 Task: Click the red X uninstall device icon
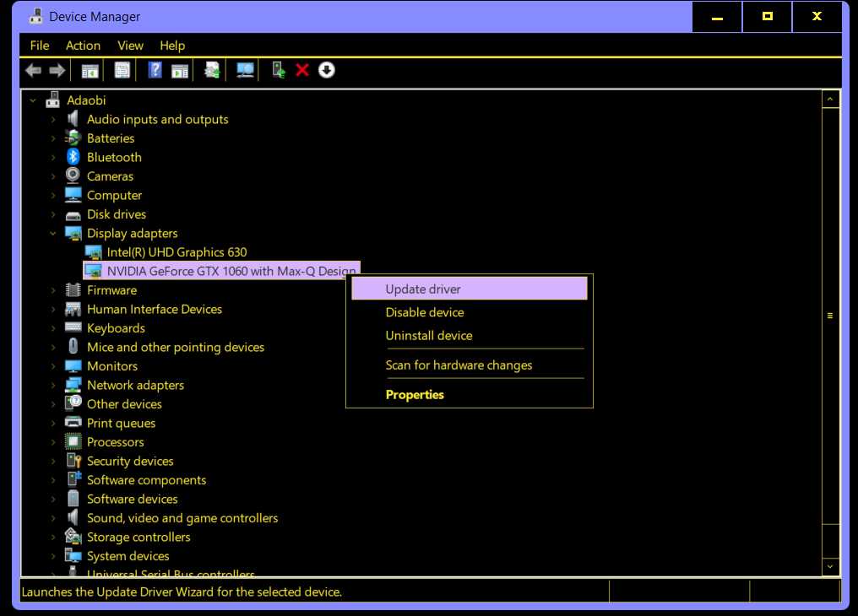point(302,70)
